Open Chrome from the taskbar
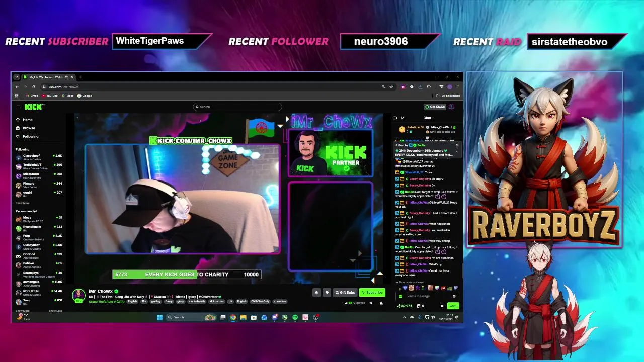This screenshot has height=362, width=644. [233, 317]
